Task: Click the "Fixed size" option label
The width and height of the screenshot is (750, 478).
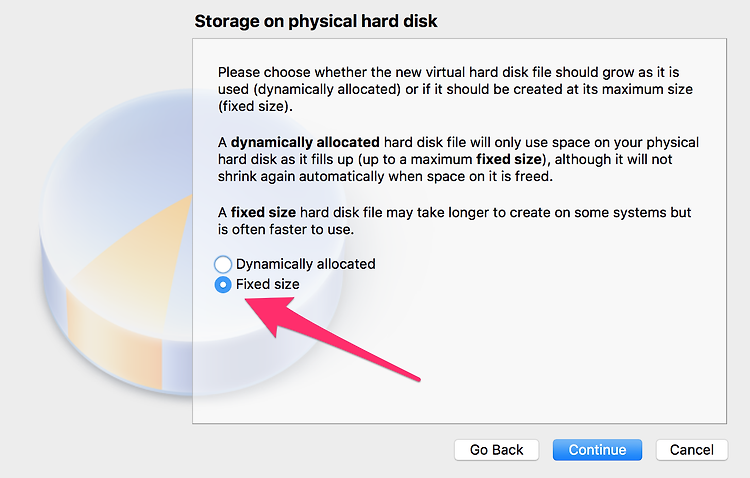Action: tap(267, 284)
